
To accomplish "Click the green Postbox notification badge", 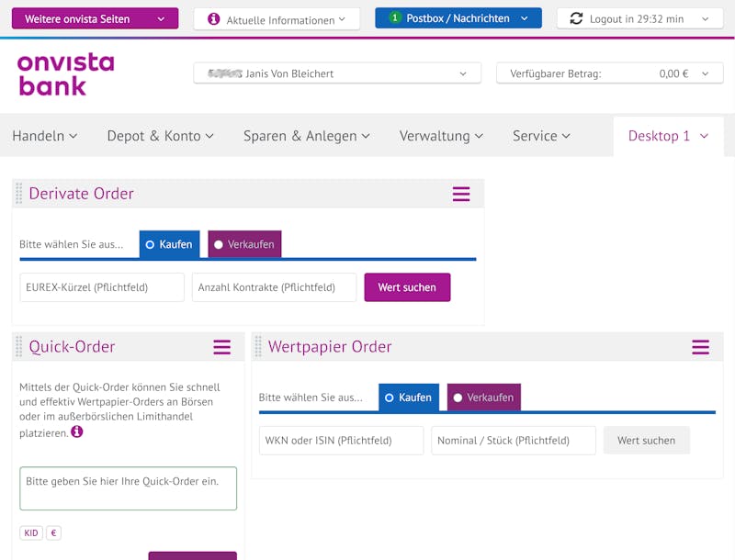I will (395, 17).
